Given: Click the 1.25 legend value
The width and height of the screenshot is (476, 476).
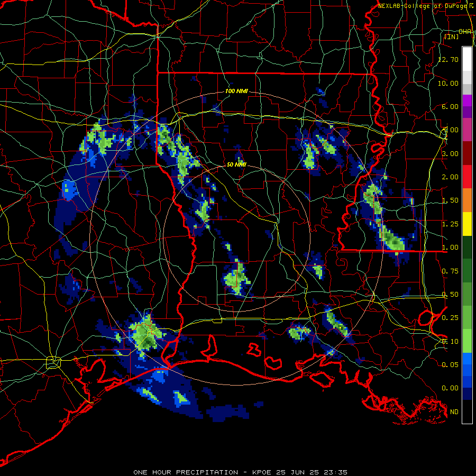Looking at the screenshot, I should click(x=450, y=224).
